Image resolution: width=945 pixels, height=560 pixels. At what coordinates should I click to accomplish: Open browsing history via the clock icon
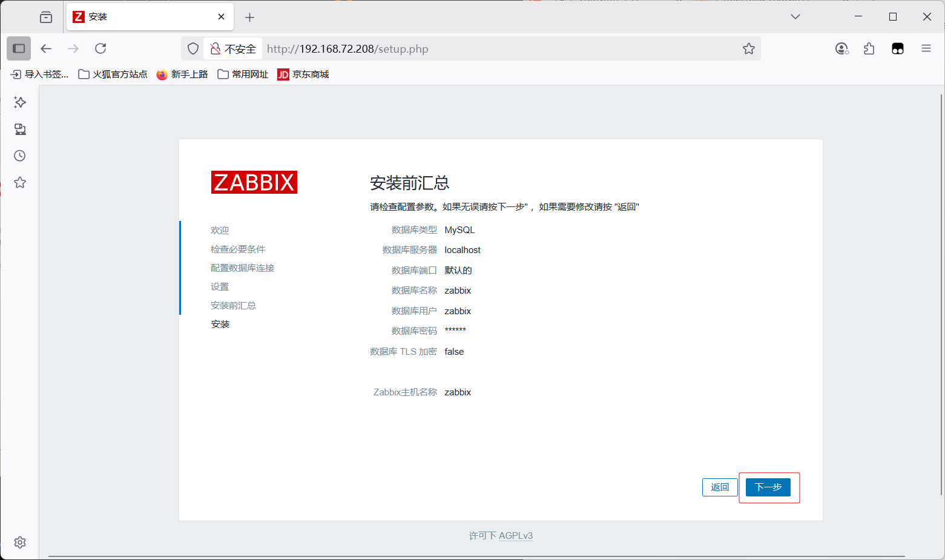[x=19, y=156]
